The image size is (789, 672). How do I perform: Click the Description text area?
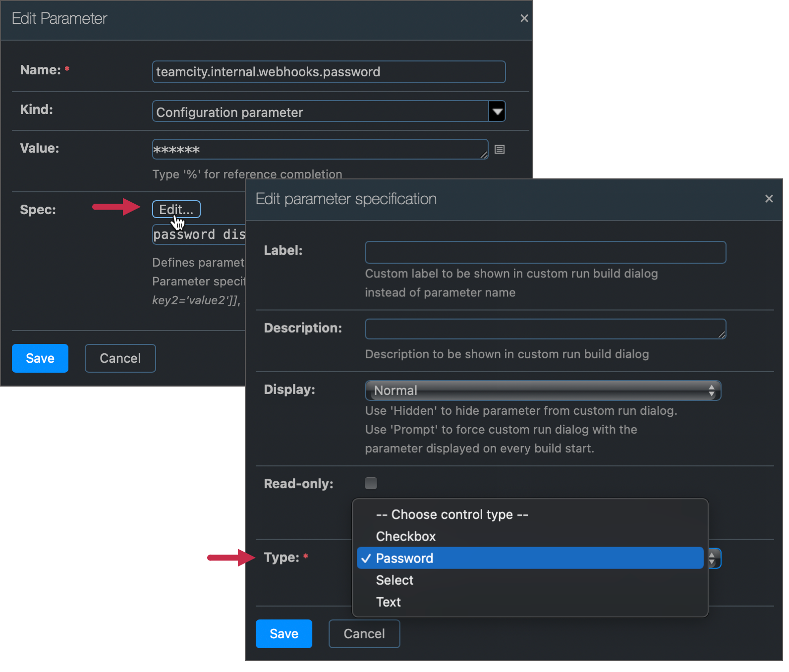tap(545, 329)
